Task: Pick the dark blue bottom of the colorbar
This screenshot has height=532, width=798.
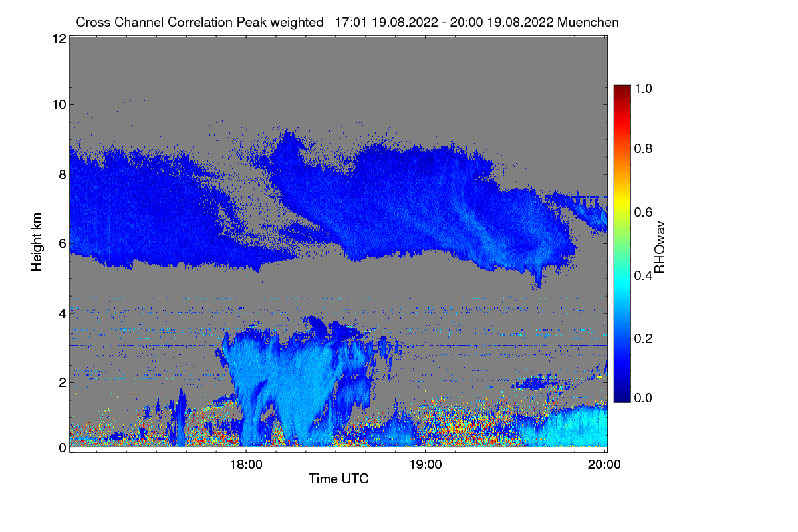Action: [622, 396]
